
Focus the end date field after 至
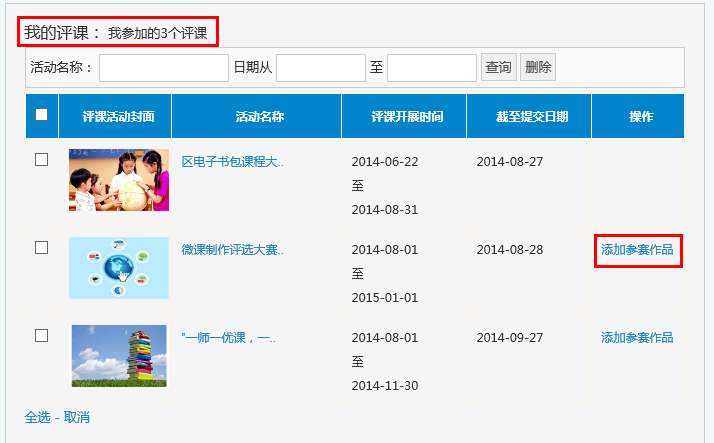point(432,68)
